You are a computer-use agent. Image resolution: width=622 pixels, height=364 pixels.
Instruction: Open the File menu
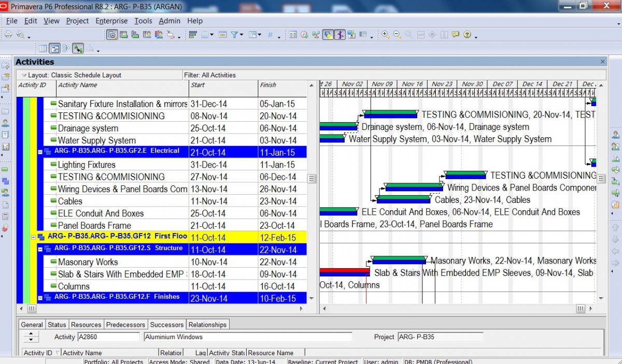click(11, 21)
